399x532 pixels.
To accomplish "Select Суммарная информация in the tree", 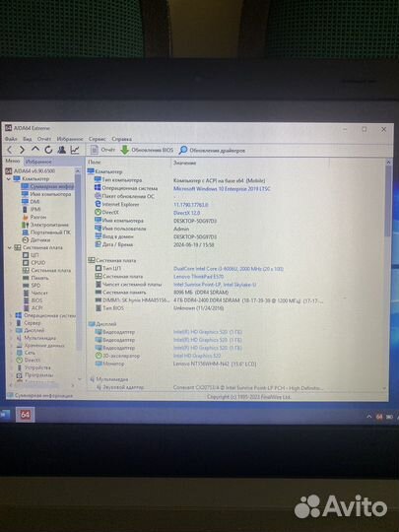I will coord(47,186).
